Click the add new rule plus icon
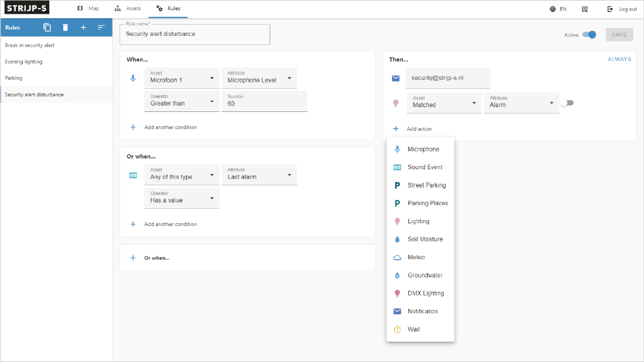The height and width of the screenshot is (362, 644). pyautogui.click(x=83, y=27)
